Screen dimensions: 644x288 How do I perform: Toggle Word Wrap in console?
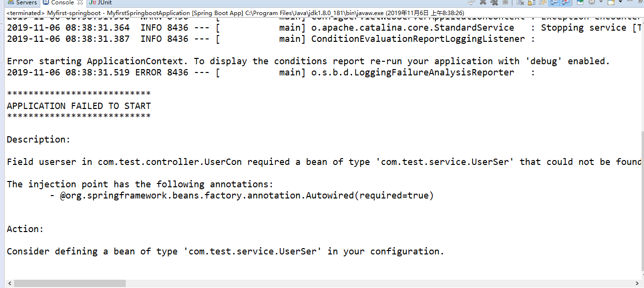[543, 2]
